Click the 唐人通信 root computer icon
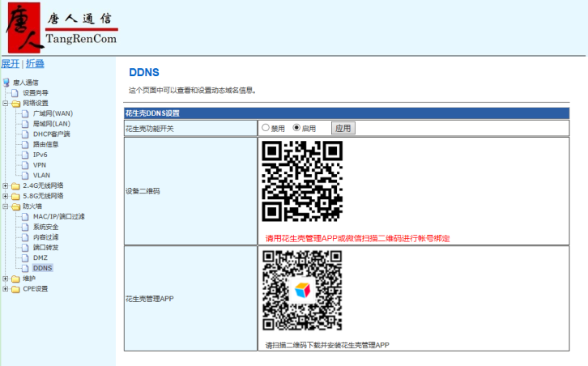 6,83
